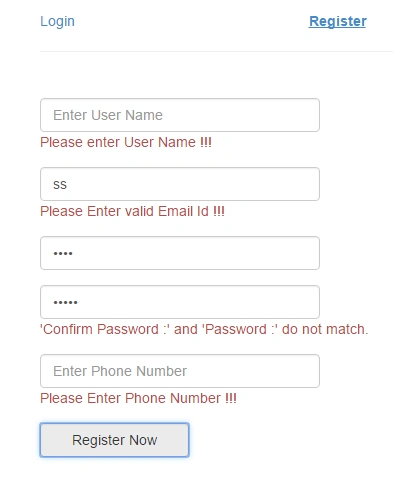393x479 pixels.
Task: Open the Register tab
Action: coord(337,21)
